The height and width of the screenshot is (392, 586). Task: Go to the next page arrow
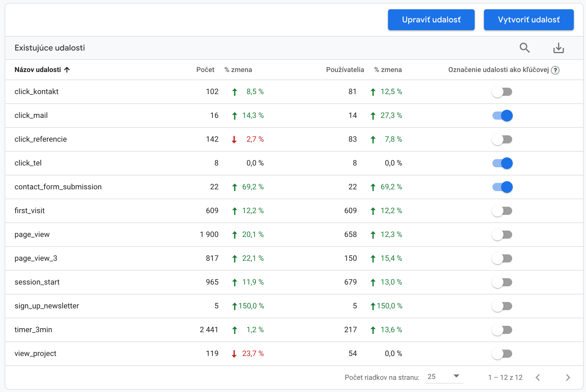(568, 377)
